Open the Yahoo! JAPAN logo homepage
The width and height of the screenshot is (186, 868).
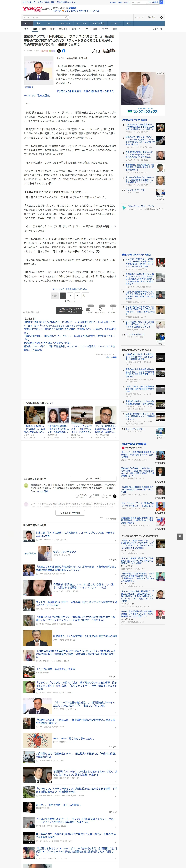(x=32, y=9)
